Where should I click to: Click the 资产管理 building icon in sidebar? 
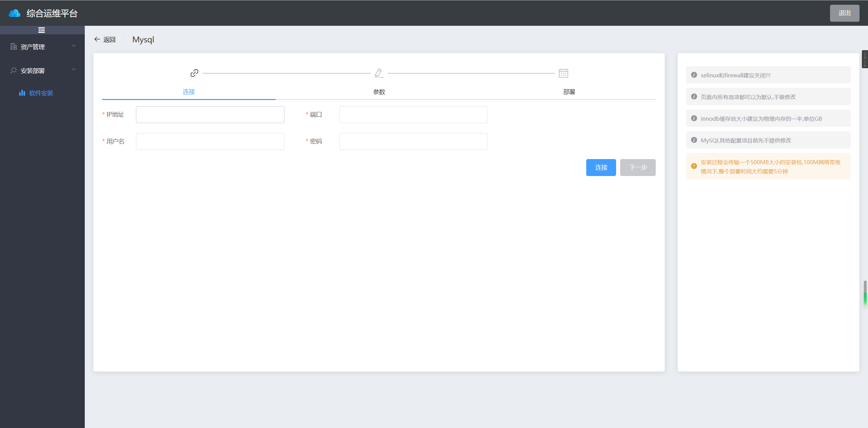click(14, 46)
